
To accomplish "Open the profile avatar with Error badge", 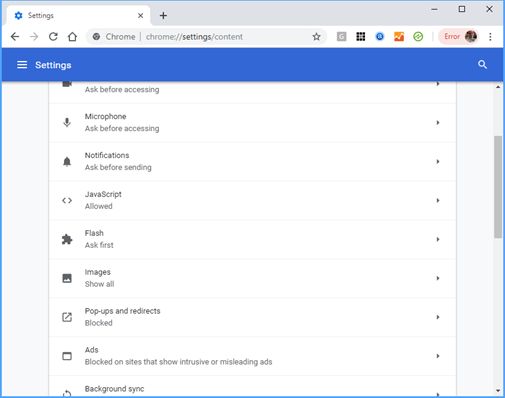I will point(459,37).
